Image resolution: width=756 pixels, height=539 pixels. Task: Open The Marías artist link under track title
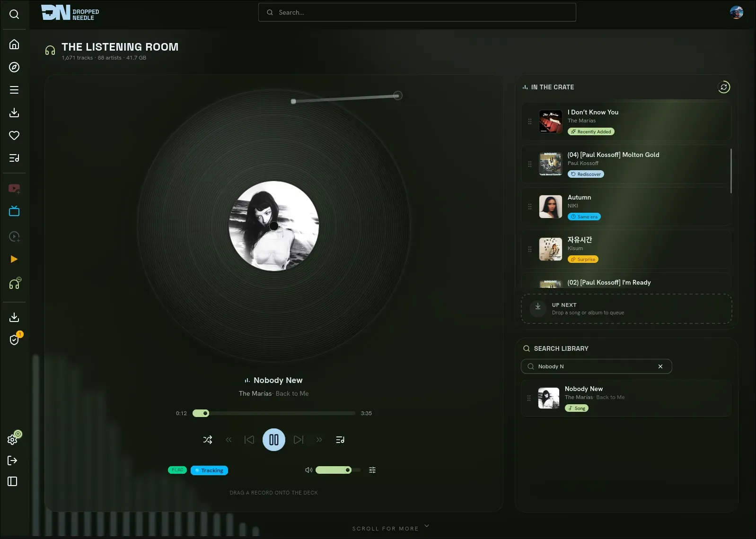(255, 393)
